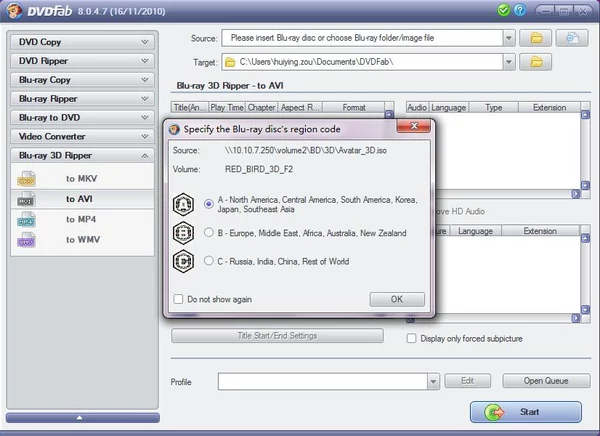Select 'to MP4' ripper mode
This screenshot has height=436, width=600.
tap(82, 219)
